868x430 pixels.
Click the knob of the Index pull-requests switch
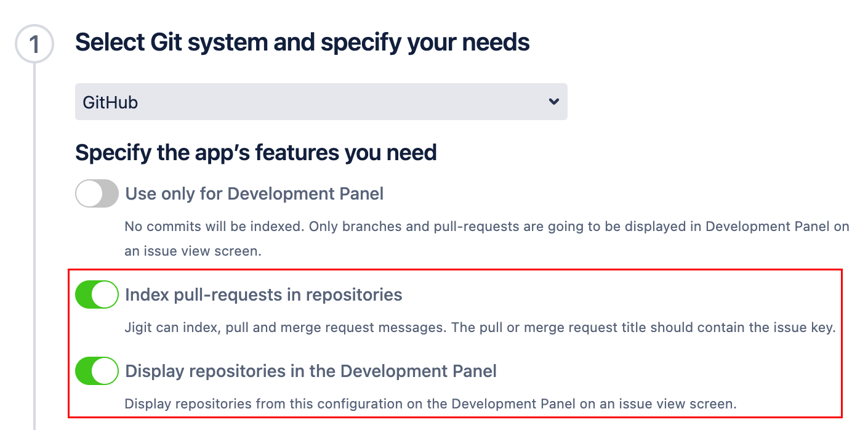point(105,294)
